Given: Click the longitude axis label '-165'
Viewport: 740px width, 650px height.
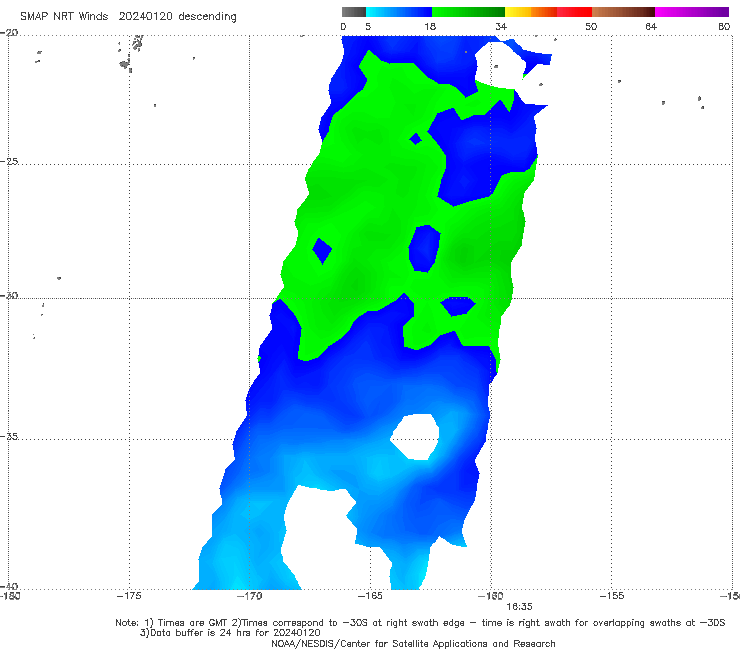Looking at the screenshot, I should pyautogui.click(x=370, y=596).
